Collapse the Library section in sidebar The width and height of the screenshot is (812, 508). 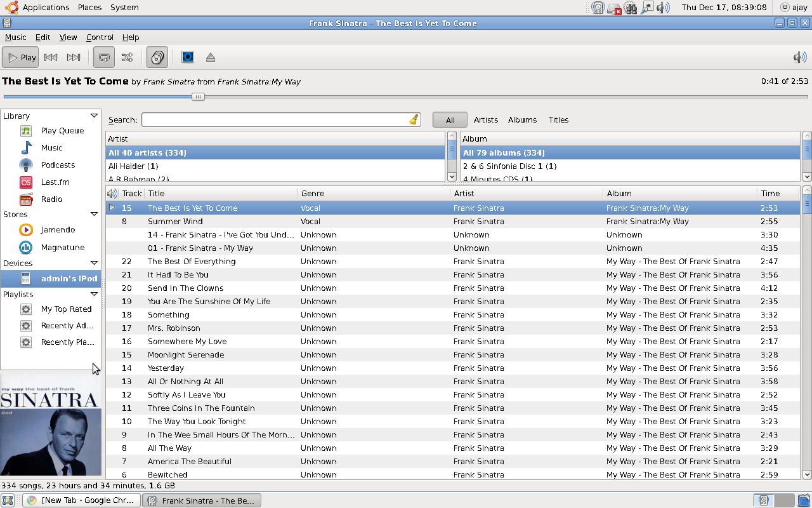pos(94,116)
